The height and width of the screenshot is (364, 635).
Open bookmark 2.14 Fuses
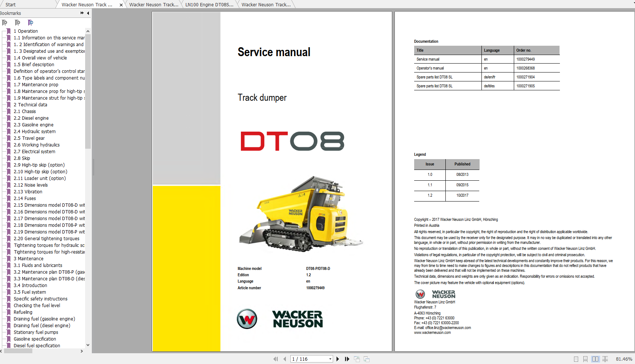(25, 199)
